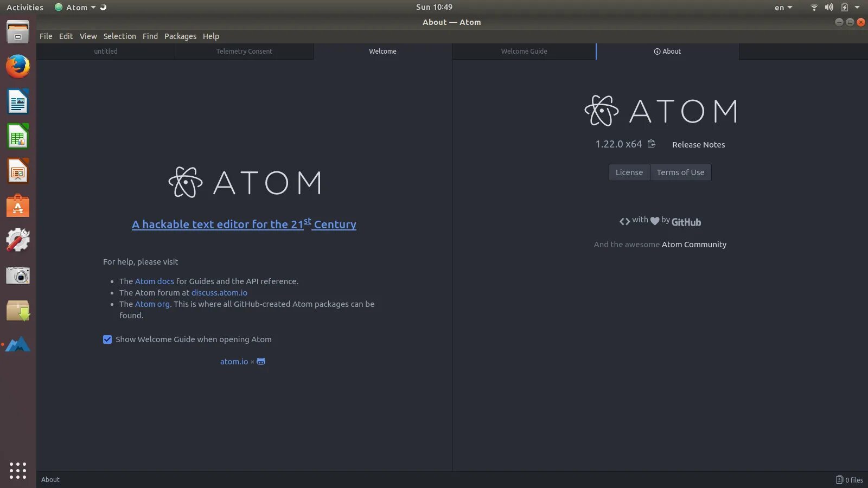Click the Atom logo in the Welcome pane

(245, 182)
